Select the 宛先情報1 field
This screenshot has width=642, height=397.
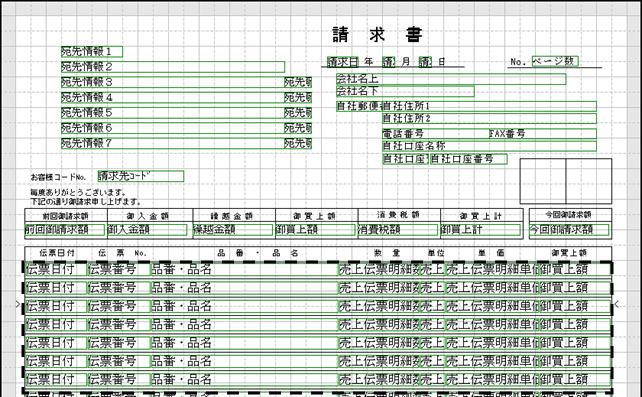pos(92,52)
